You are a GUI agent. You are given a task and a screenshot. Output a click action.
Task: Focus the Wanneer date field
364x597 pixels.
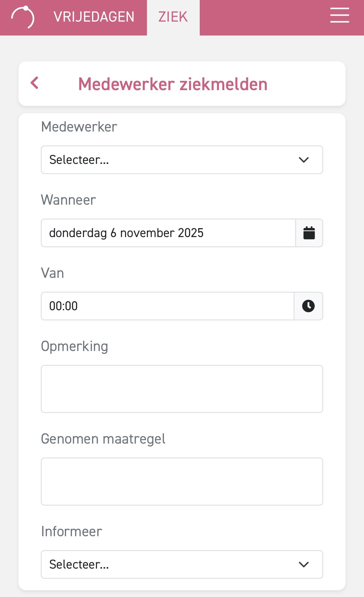[x=168, y=233]
